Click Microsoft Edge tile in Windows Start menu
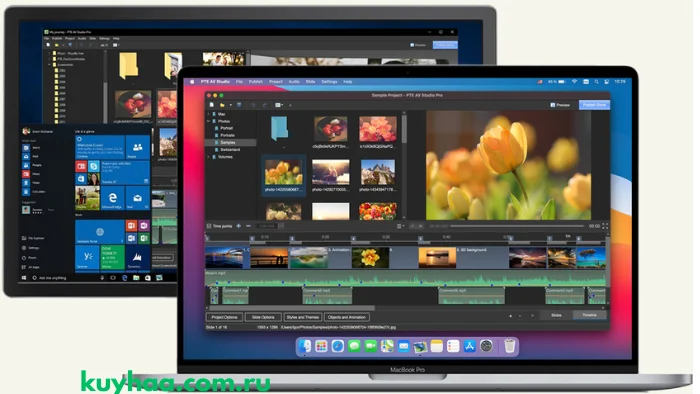 (x=112, y=198)
